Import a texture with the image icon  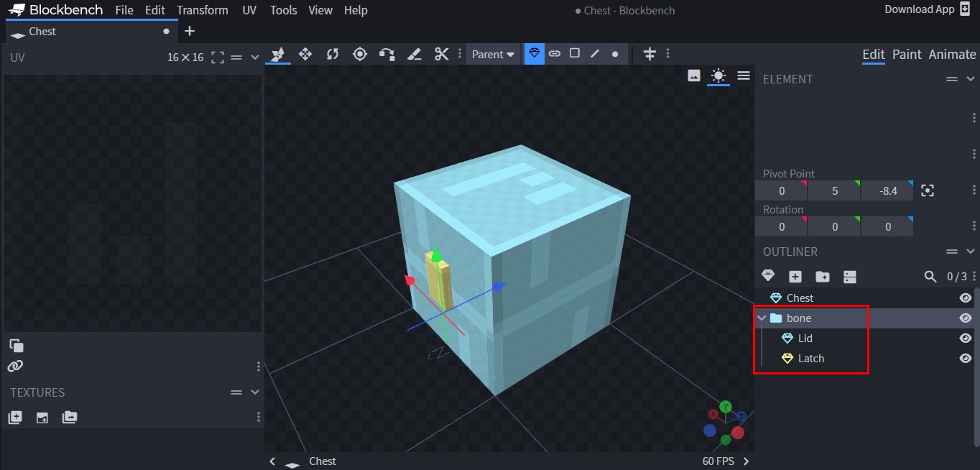click(x=42, y=418)
